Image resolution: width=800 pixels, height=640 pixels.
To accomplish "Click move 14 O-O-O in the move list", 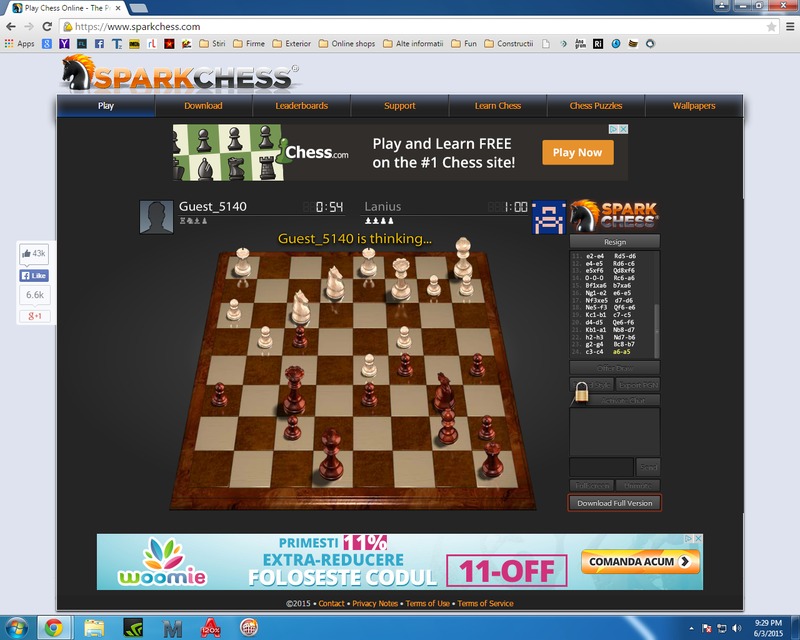I will coord(595,278).
